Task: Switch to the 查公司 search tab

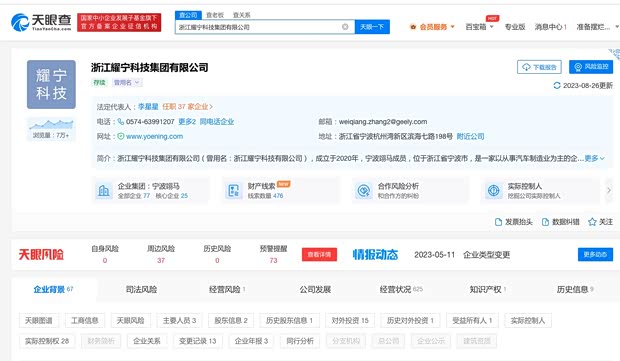Action: [188, 15]
